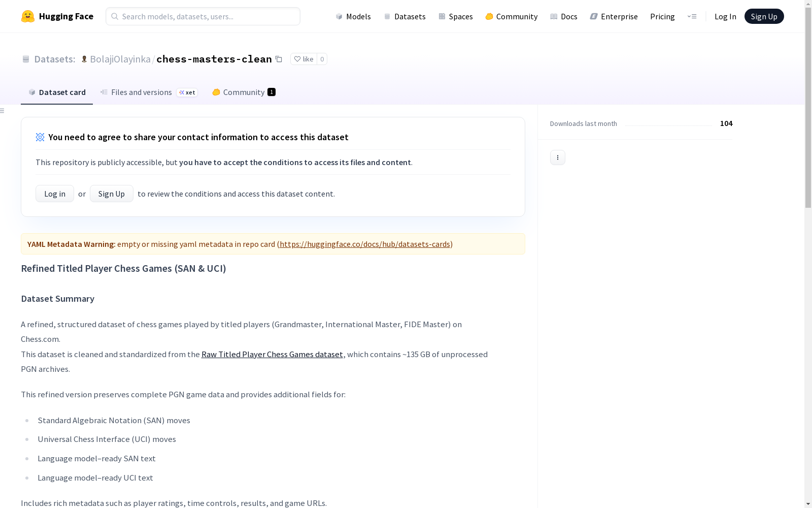Open BolajiOlayinka profile link
This screenshot has height=508, width=812.
pos(120,59)
